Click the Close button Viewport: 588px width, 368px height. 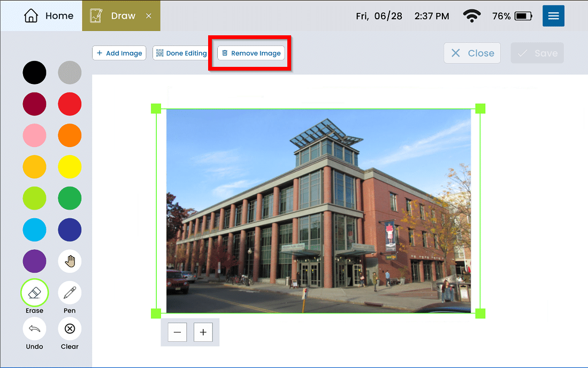(472, 53)
